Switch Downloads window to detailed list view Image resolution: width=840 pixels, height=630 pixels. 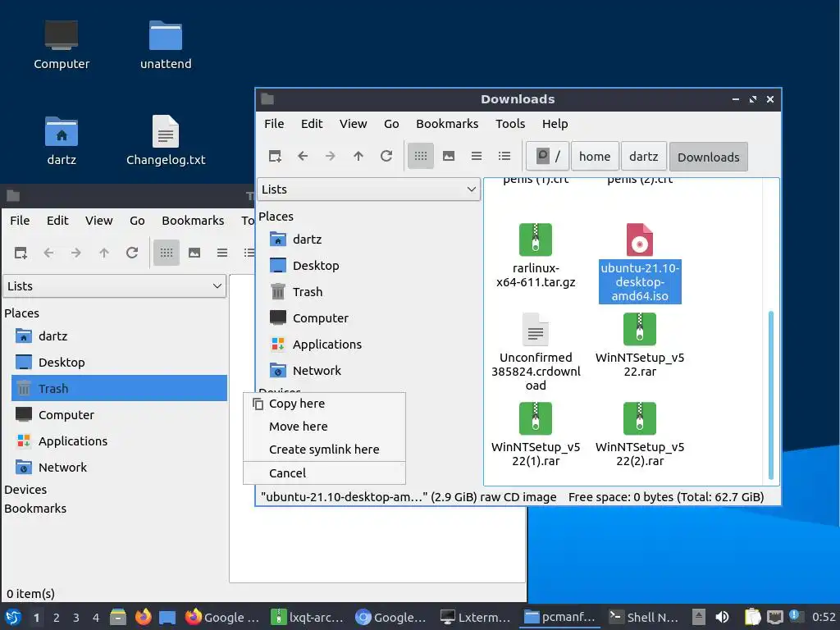click(504, 157)
